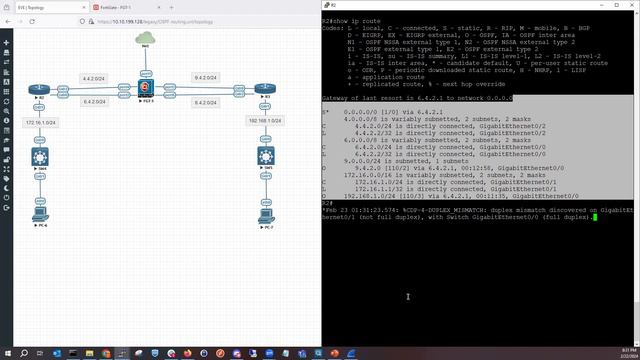
Task: Click the 9.4.2.0/24 network label
Action: click(x=206, y=78)
